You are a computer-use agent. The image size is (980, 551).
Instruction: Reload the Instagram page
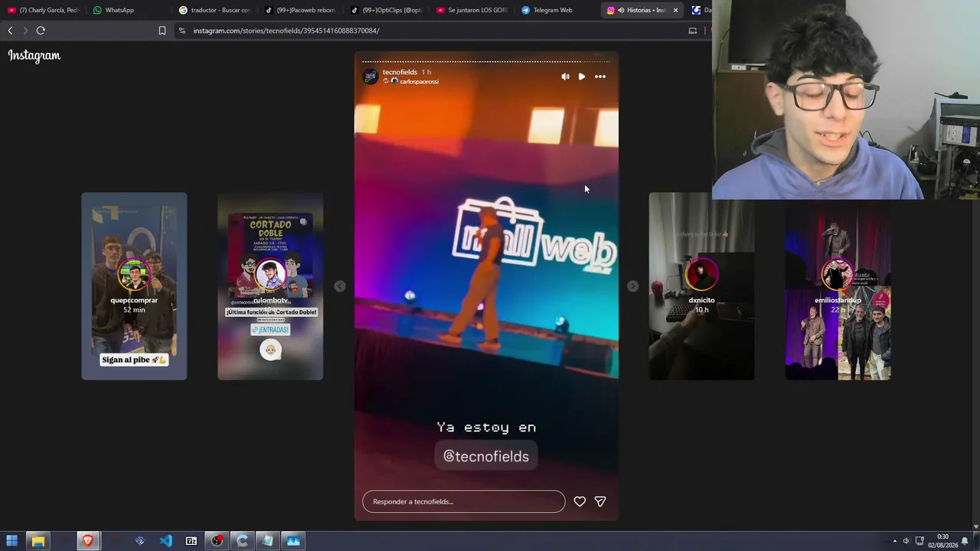[x=41, y=31]
